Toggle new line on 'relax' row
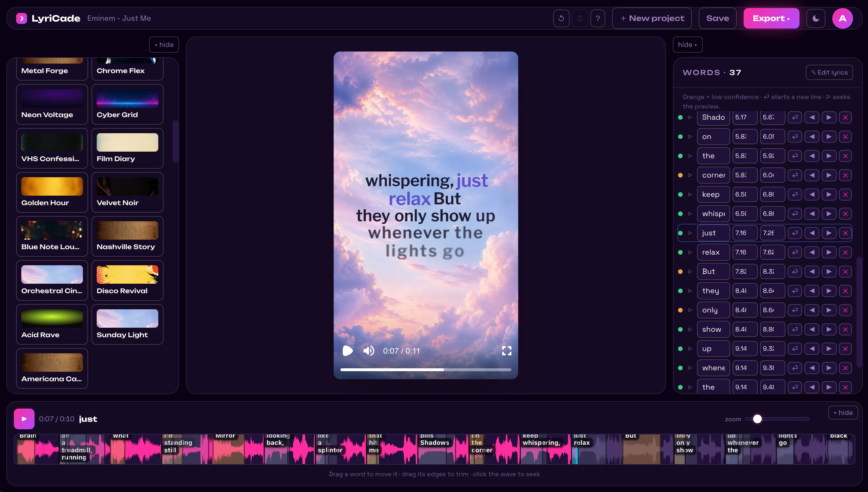This screenshot has width=868, height=492. tap(795, 252)
